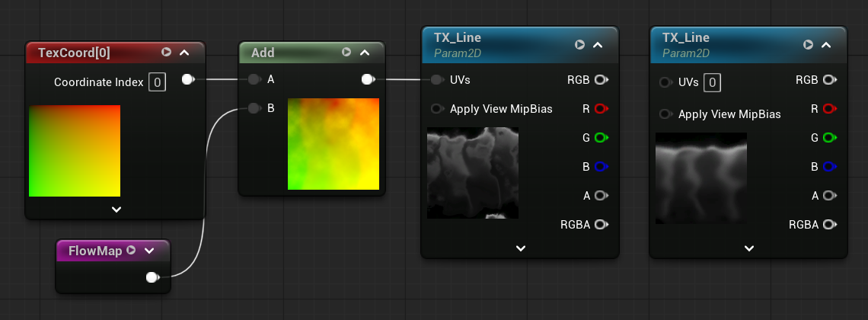Collapse left TX_Line node header chevron
This screenshot has width=868, height=320.
click(x=598, y=45)
